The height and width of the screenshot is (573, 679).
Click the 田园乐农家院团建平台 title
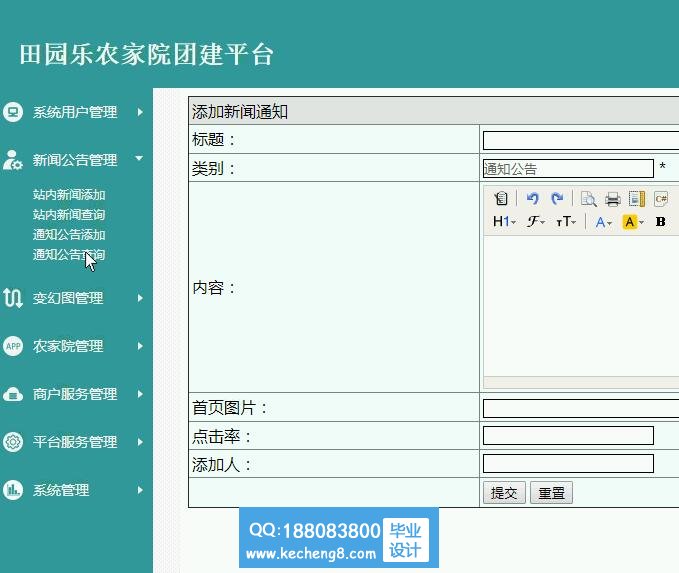(146, 55)
